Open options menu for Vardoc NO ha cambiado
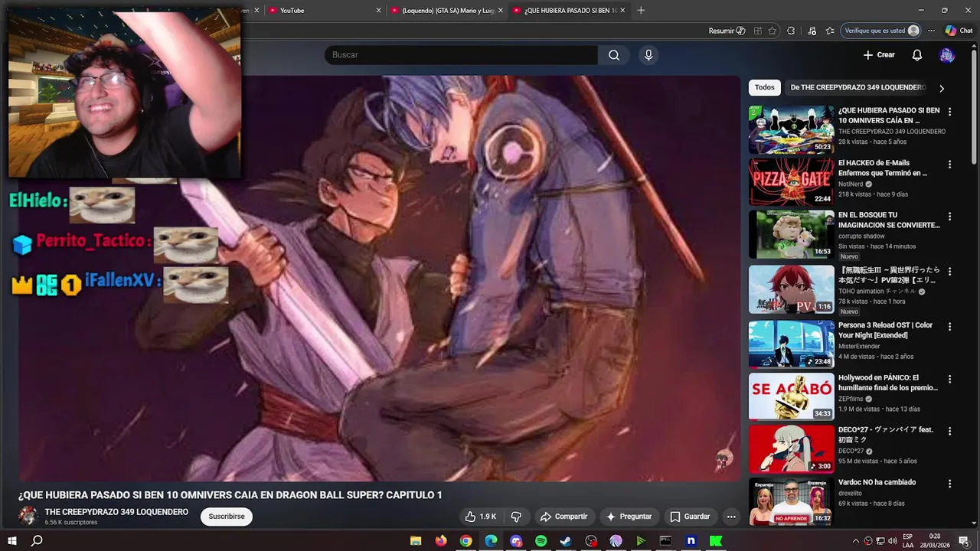This screenshot has width=980, height=551. (949, 484)
